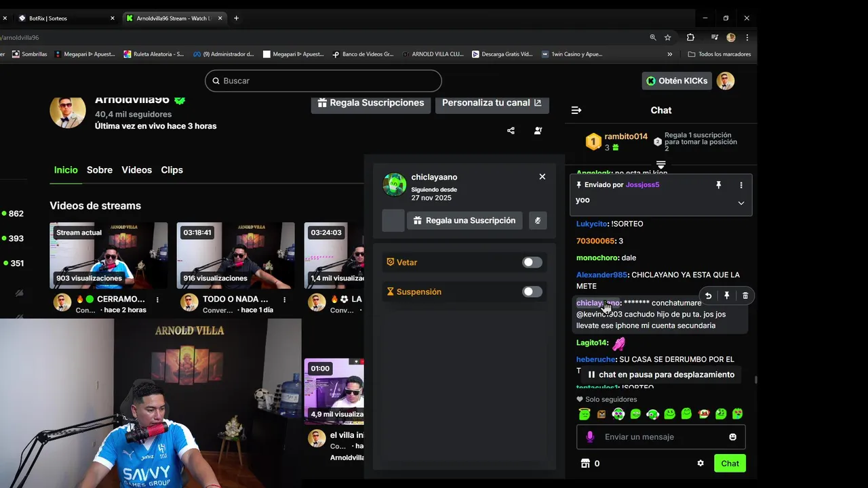Viewport: 868px width, 488px height.
Task: Open the 03:18:41 video thumbnail
Action: click(x=236, y=256)
